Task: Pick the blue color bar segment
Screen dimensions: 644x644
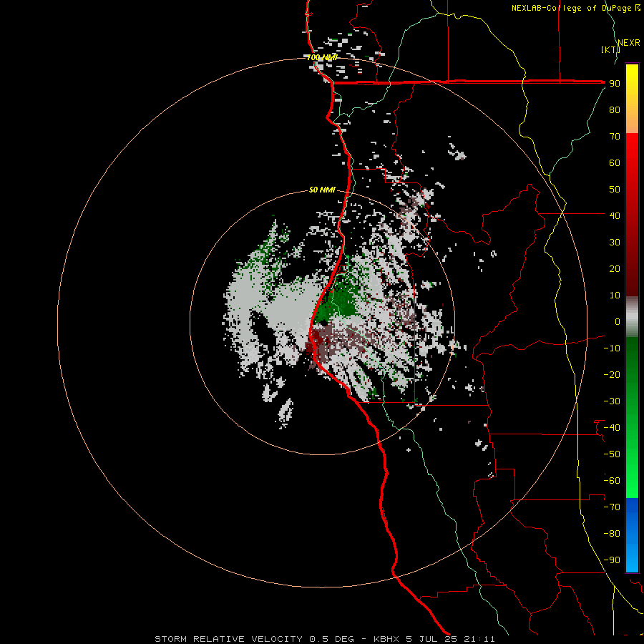Action: [x=632, y=535]
